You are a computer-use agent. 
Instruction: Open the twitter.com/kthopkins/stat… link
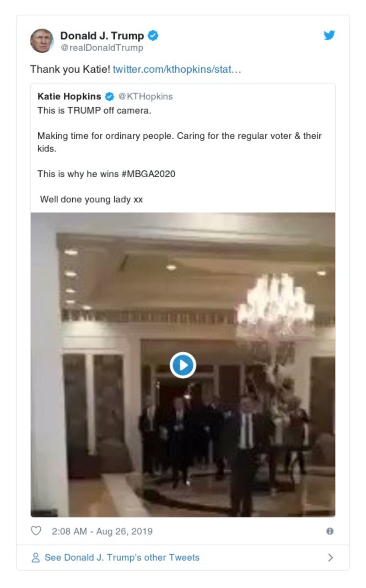point(177,70)
